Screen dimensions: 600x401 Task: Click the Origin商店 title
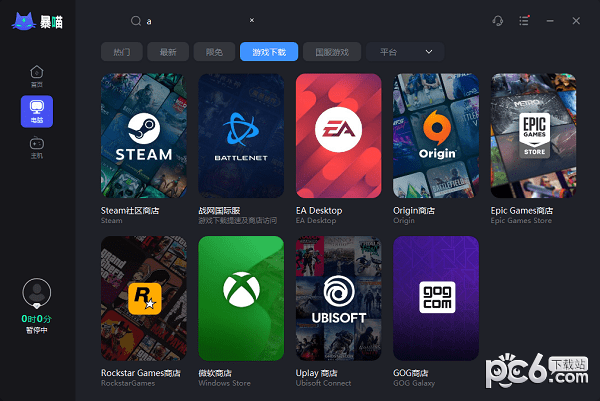pyautogui.click(x=414, y=210)
